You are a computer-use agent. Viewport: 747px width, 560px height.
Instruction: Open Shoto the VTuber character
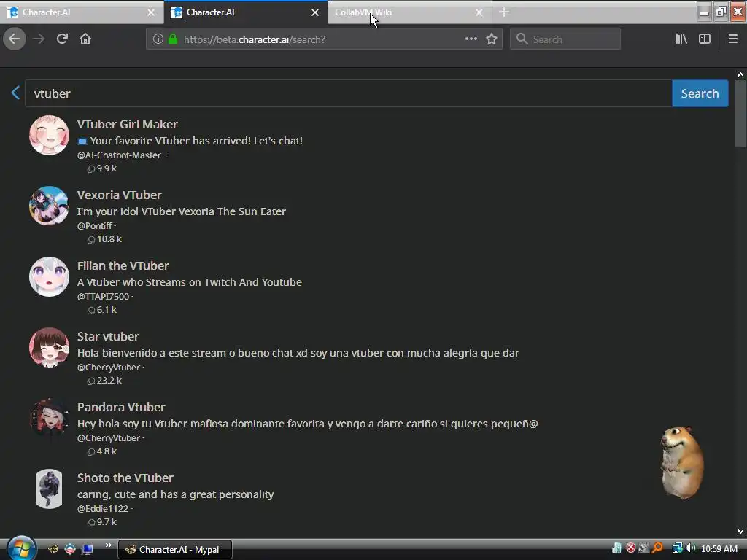tap(125, 478)
